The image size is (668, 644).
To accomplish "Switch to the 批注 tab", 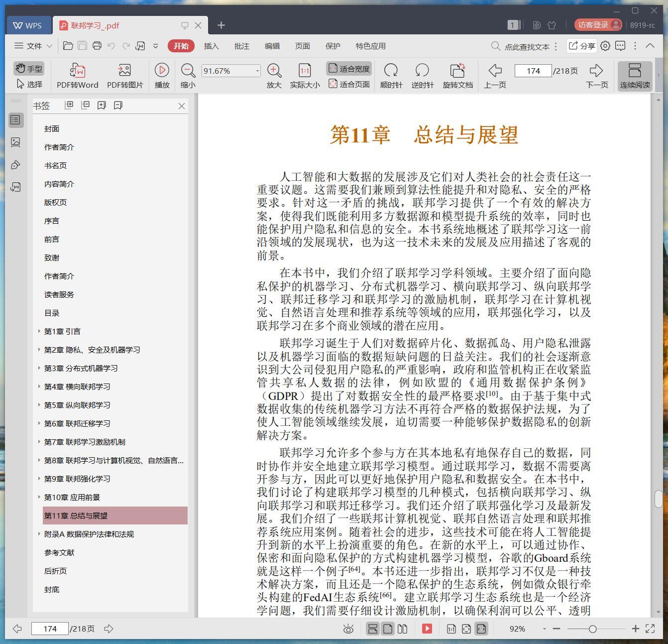I will point(241,46).
